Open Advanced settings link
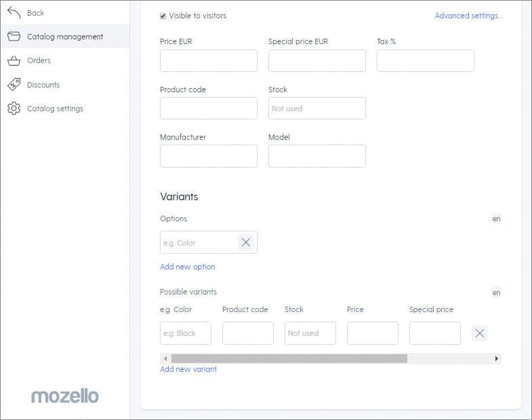Screen dimensions: 532x420 point(468,16)
